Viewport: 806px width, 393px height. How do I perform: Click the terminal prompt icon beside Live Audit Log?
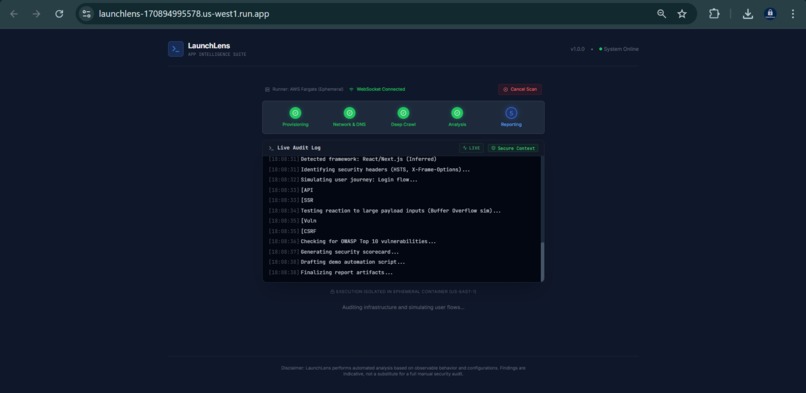pos(271,148)
